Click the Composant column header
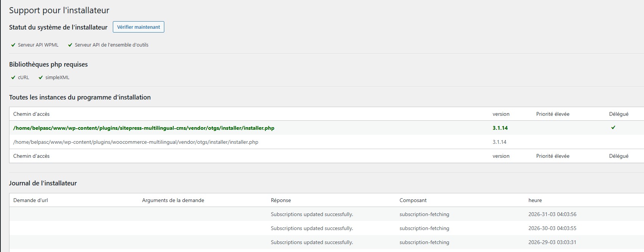This screenshot has height=252, width=644. (x=413, y=200)
